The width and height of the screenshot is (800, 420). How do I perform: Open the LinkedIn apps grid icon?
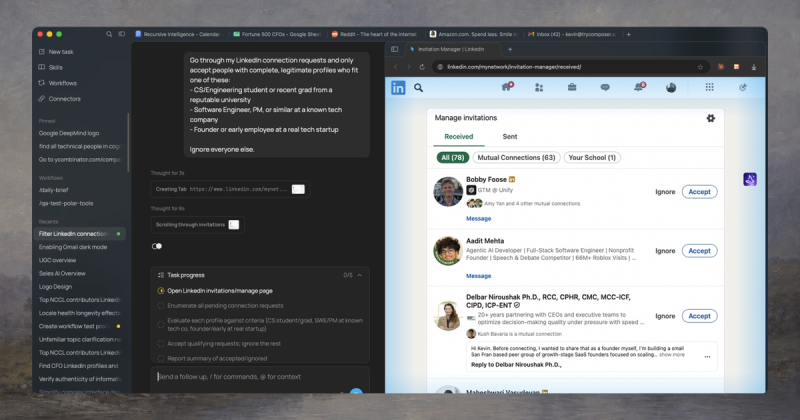coord(709,87)
